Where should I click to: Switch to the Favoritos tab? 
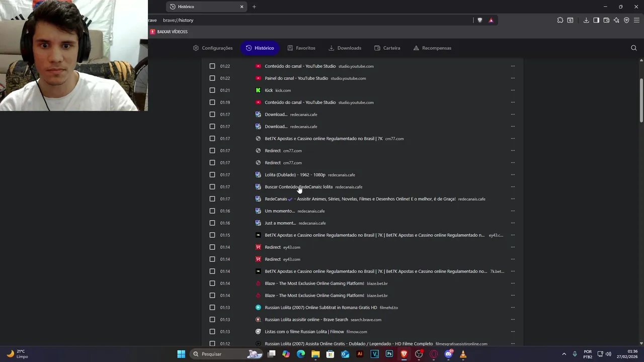301,48
